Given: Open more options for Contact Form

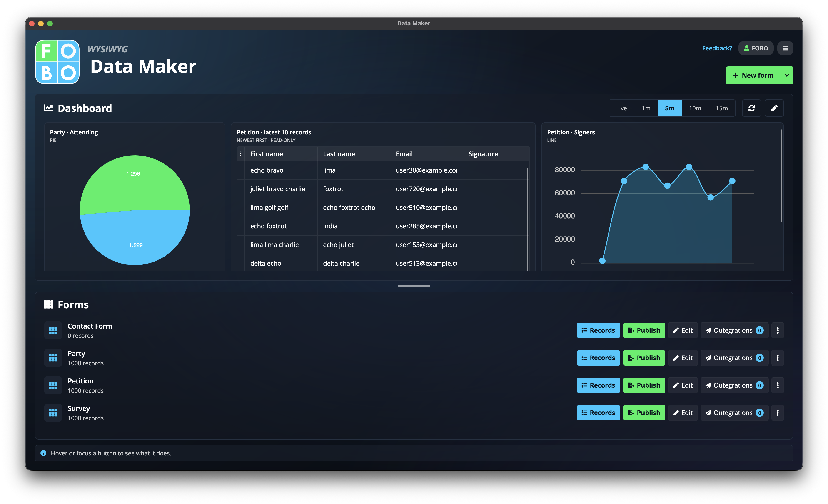Looking at the screenshot, I should click(777, 330).
